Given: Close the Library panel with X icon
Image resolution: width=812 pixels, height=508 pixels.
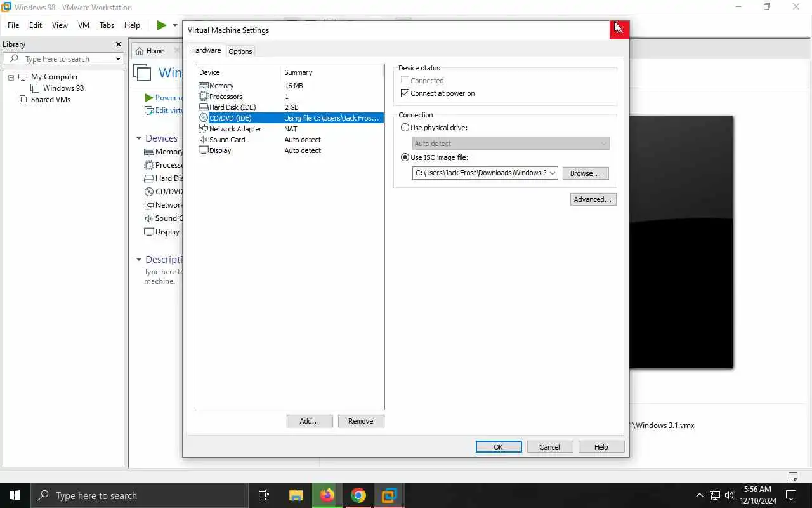Looking at the screenshot, I should coord(118,44).
